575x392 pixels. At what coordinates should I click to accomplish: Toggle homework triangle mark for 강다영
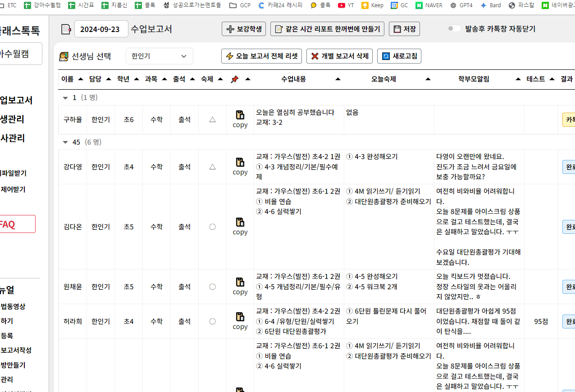point(212,167)
